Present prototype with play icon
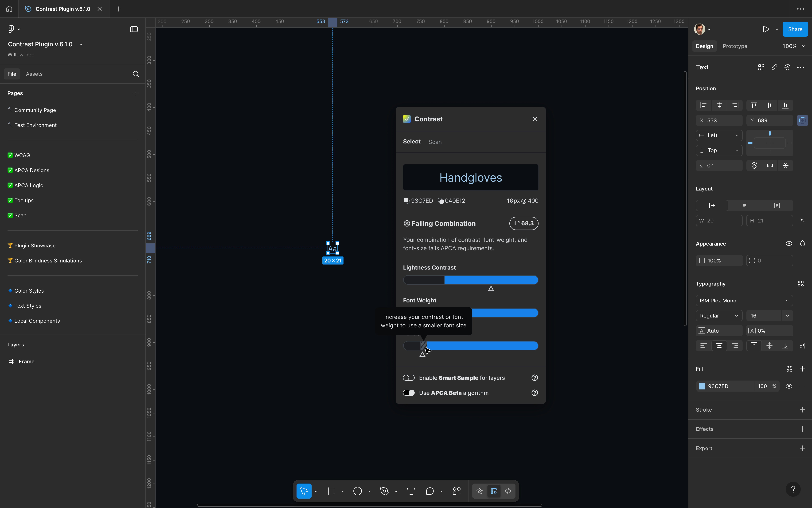812x508 pixels. coord(766,29)
